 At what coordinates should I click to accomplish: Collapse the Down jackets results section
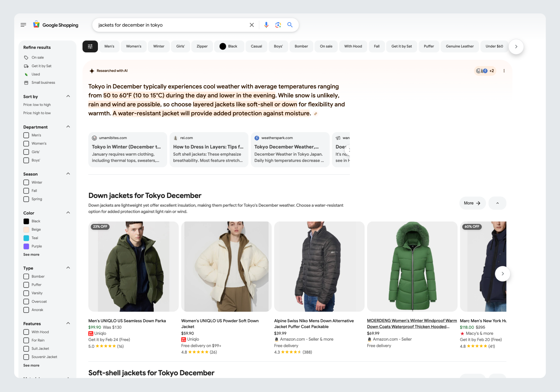[x=497, y=203]
